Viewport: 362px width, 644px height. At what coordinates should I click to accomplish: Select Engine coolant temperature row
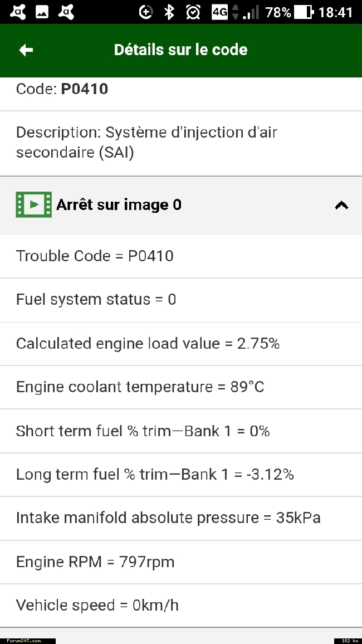pyautogui.click(x=181, y=387)
